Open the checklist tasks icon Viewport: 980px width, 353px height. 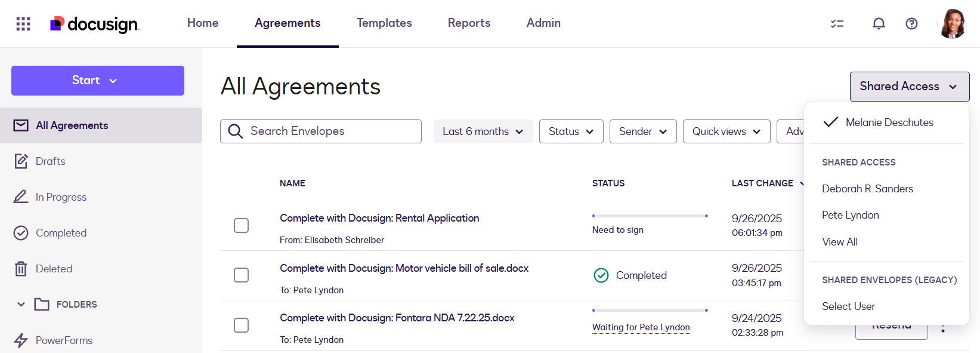tap(837, 24)
